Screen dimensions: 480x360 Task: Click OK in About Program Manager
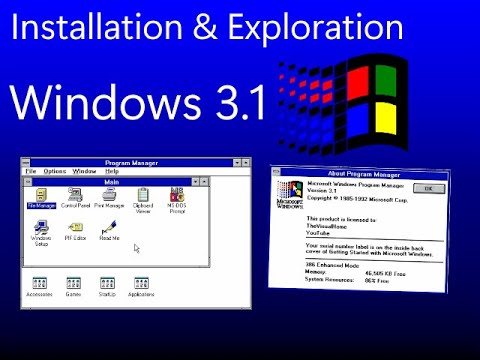tap(429, 188)
